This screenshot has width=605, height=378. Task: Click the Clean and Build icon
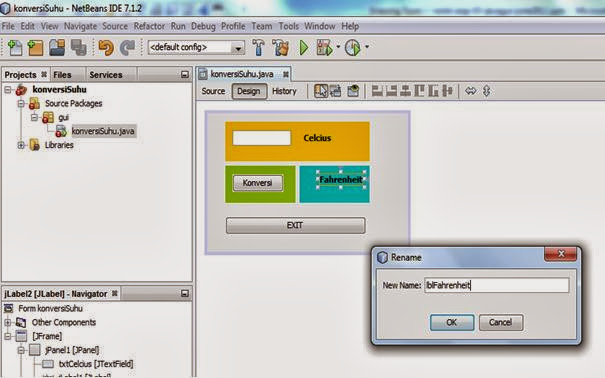(281, 47)
